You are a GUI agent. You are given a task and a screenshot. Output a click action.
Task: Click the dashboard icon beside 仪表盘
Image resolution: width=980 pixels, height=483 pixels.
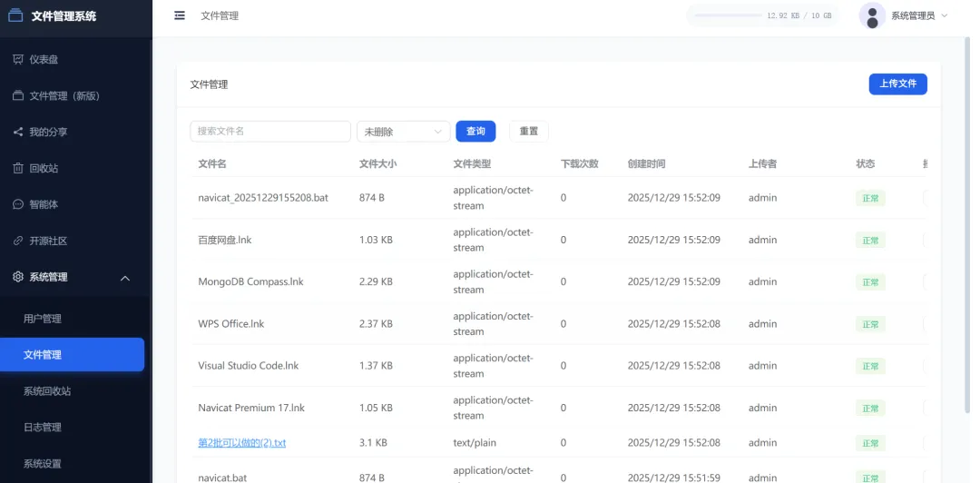[x=18, y=59]
